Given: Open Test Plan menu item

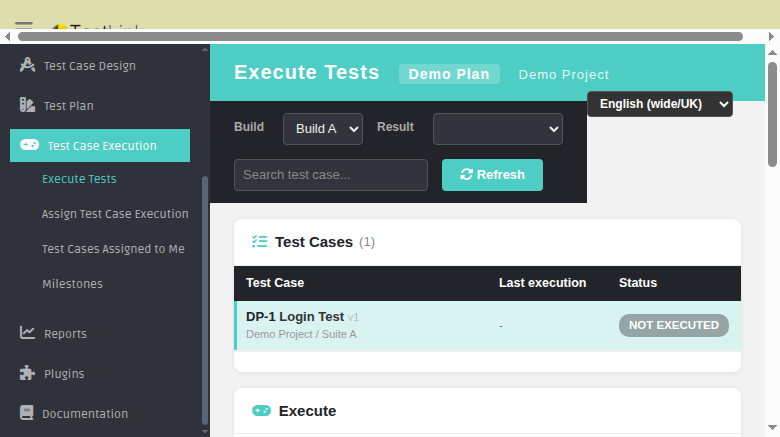Looking at the screenshot, I should tap(69, 106).
